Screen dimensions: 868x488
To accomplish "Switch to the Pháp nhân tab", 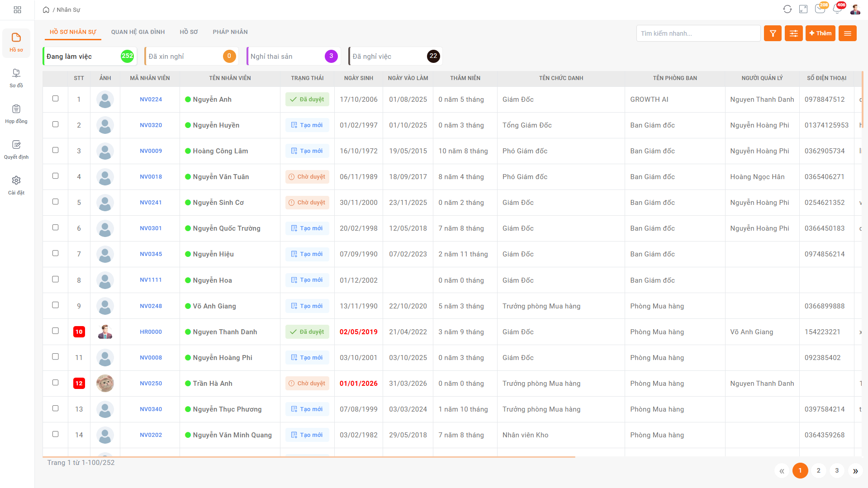I will click(230, 32).
